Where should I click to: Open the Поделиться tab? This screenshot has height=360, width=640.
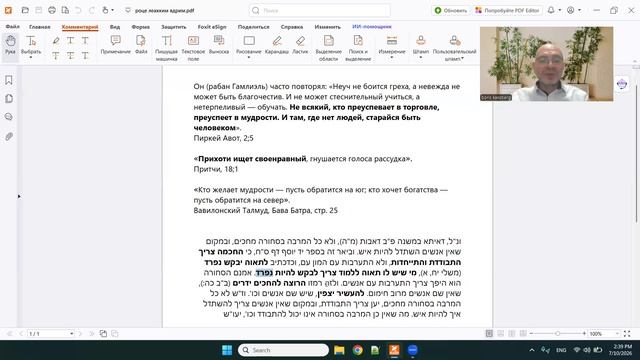253,27
